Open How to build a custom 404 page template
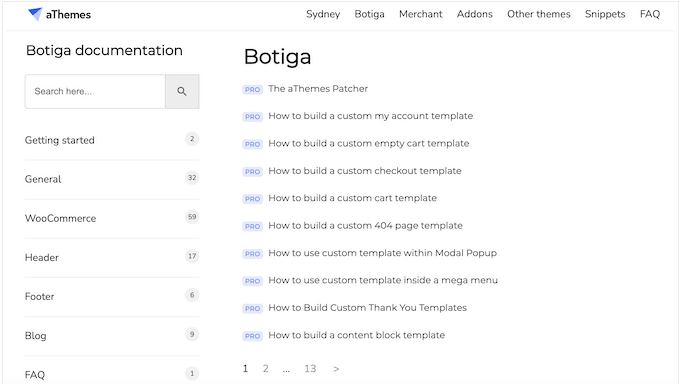The height and width of the screenshot is (384, 680). point(365,226)
